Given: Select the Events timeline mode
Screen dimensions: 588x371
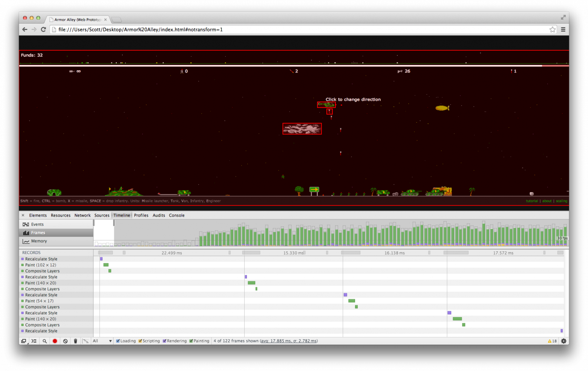Looking at the screenshot, I should tap(56, 225).
